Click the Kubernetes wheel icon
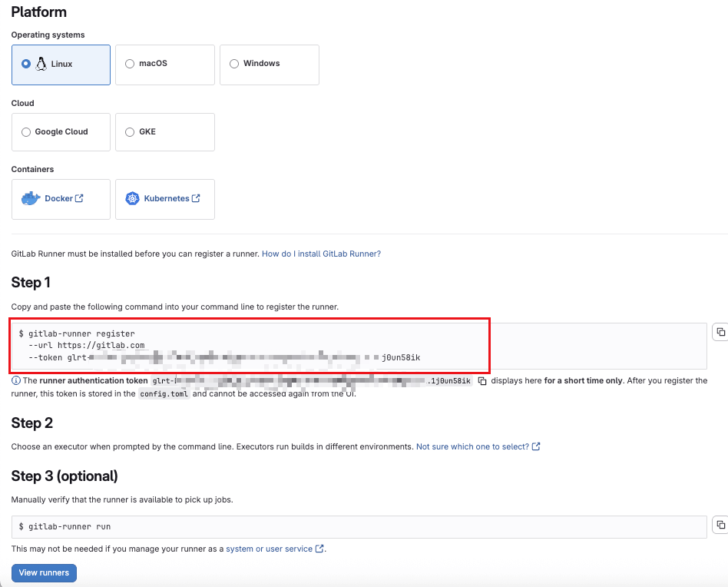The width and height of the screenshot is (728, 587). click(132, 198)
